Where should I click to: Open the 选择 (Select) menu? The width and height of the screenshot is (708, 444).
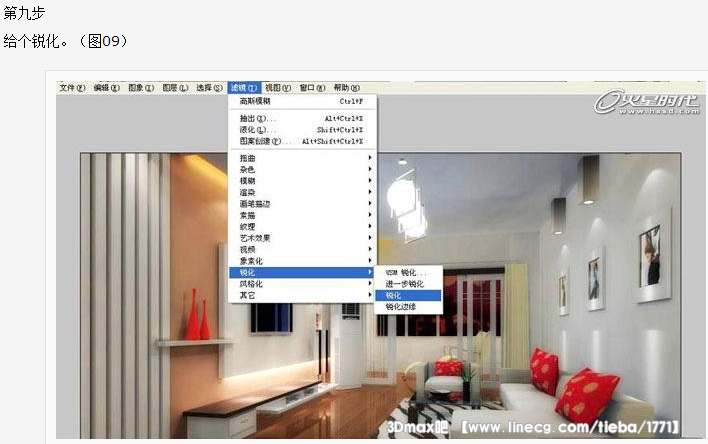[209, 88]
